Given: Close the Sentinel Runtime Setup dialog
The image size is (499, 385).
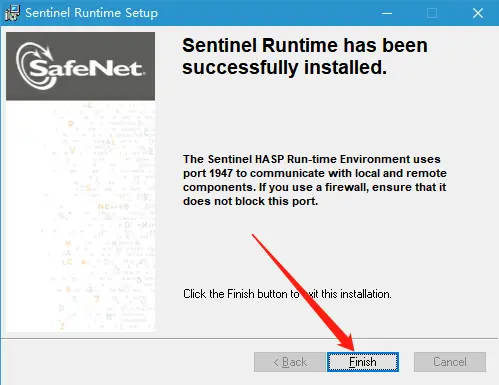Looking at the screenshot, I should pyautogui.click(x=478, y=13).
